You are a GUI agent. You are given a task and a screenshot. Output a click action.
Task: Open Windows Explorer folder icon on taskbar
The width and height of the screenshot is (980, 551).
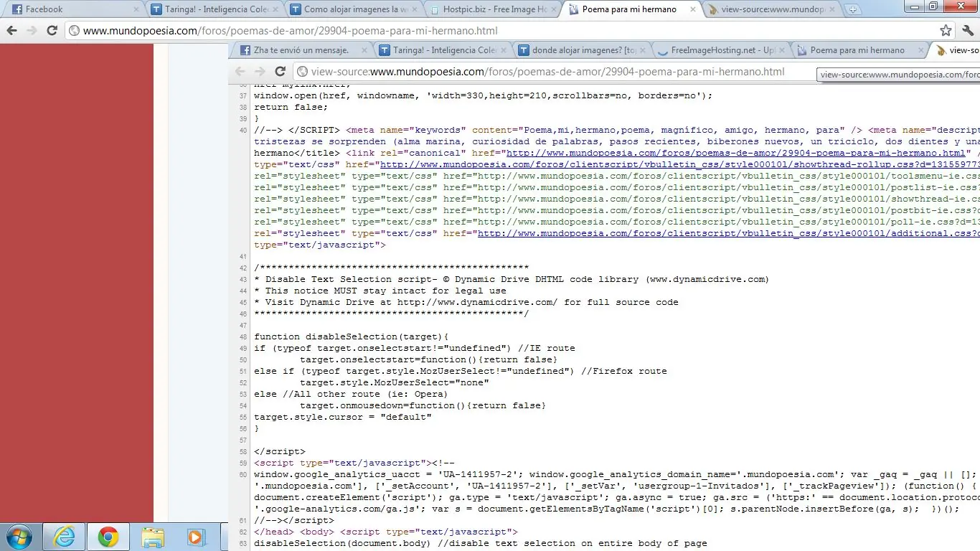pos(152,537)
